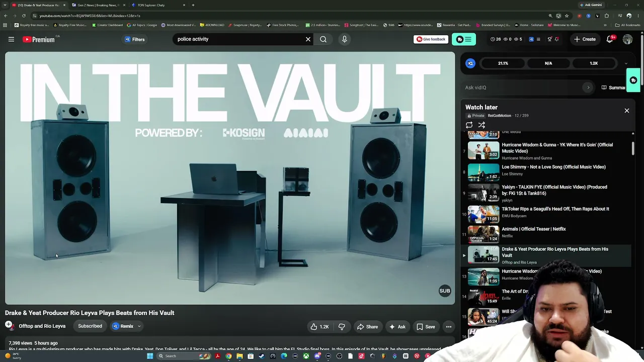
Task: Dislike the video
Action: point(342,327)
